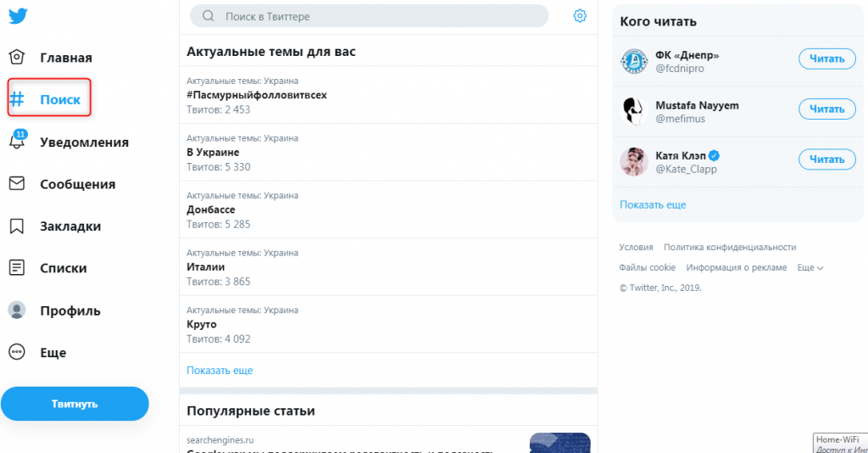The width and height of the screenshot is (868, 453).
Task: Click the bookmark icon for Закладки
Action: coord(17,226)
